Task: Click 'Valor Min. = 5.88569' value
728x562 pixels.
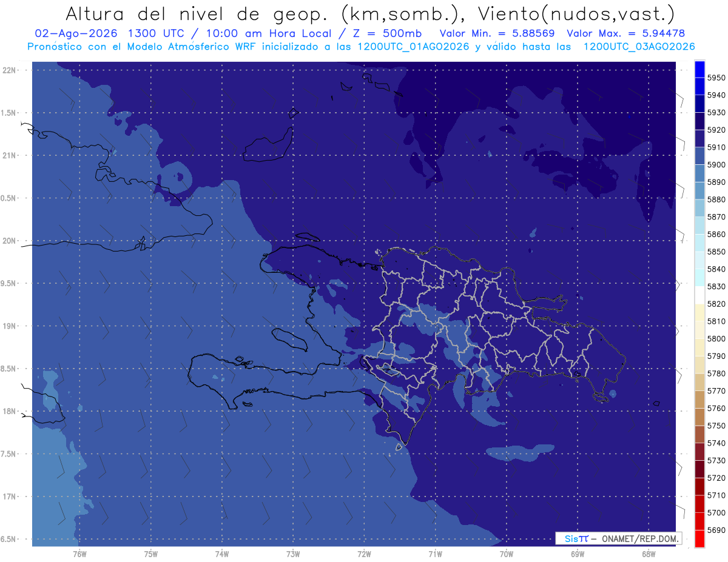Action: (499, 33)
